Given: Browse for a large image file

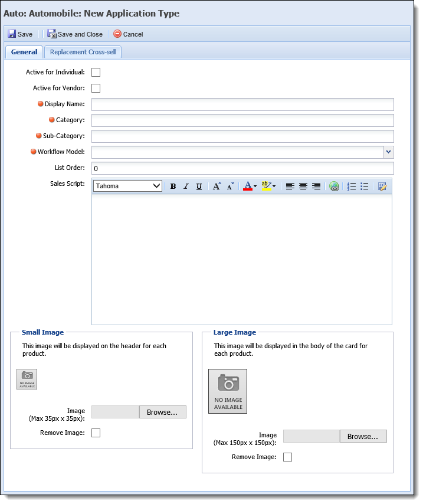Looking at the screenshot, I should click(x=363, y=436).
